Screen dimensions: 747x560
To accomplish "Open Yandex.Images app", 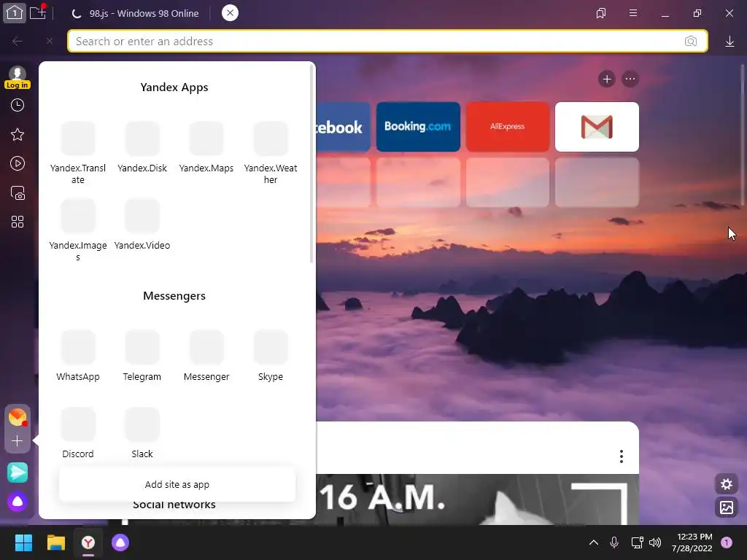I will point(78,230).
